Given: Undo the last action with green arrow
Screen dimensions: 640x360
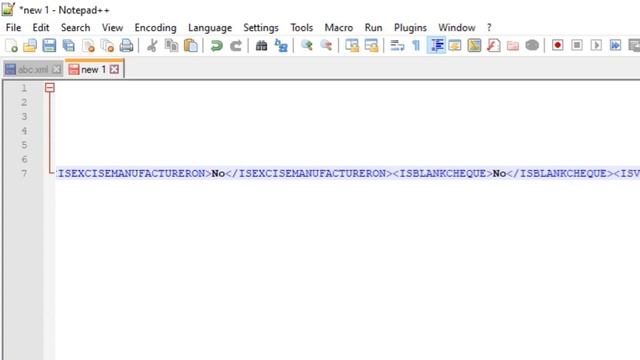Looking at the screenshot, I should (x=216, y=45).
